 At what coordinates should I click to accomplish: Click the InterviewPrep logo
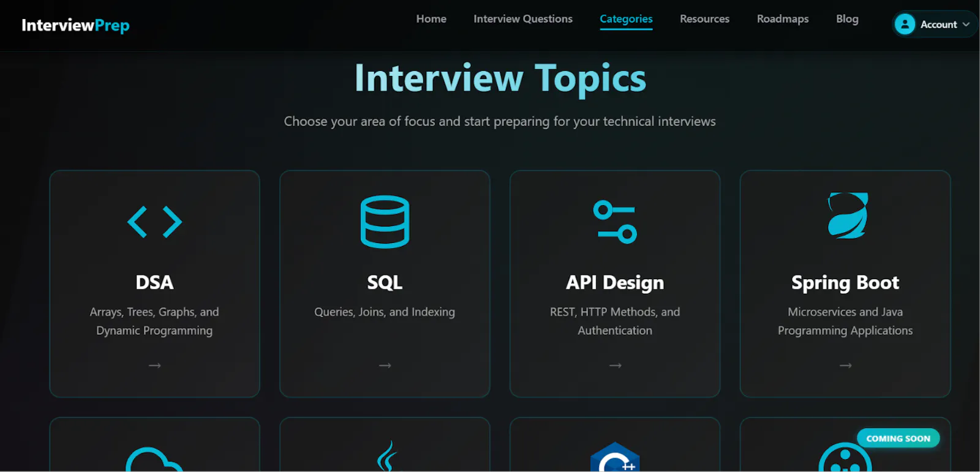75,25
